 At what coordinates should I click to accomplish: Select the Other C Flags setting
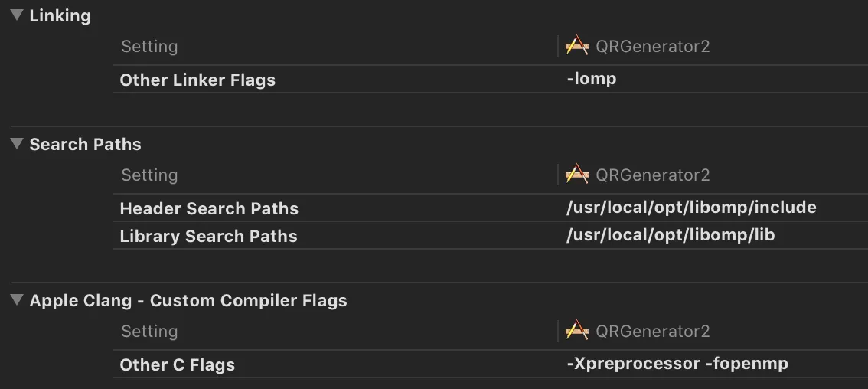point(177,364)
